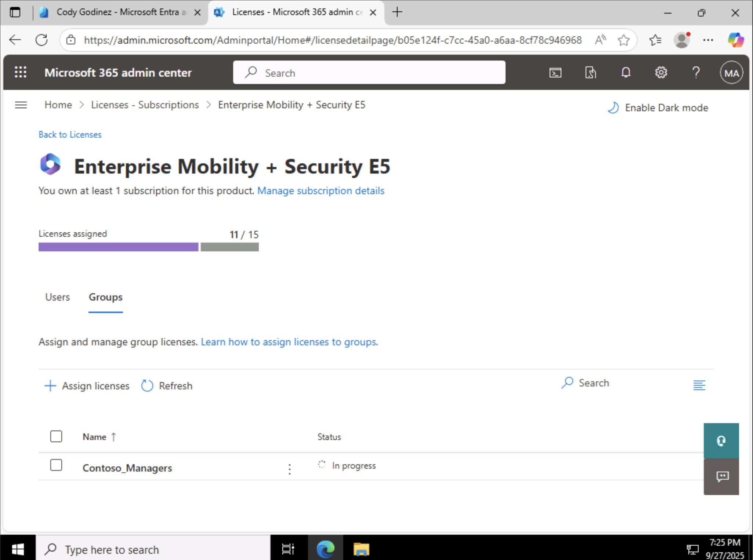
Task: Expand the hamburger navigation menu
Action: click(21, 105)
